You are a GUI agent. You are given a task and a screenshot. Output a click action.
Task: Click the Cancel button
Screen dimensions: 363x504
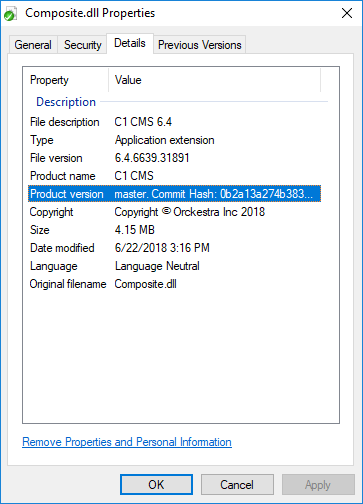click(x=237, y=485)
